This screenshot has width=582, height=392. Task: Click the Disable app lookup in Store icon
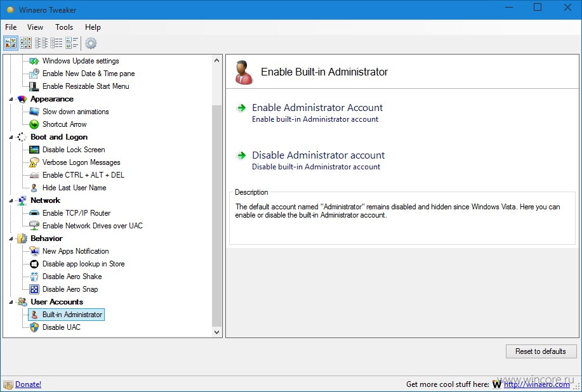point(34,264)
